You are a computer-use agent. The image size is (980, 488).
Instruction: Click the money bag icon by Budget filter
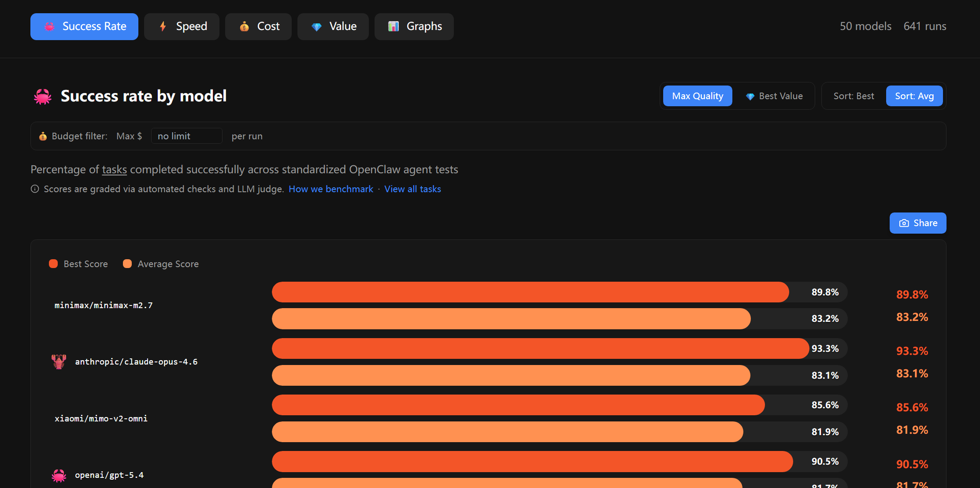[43, 136]
